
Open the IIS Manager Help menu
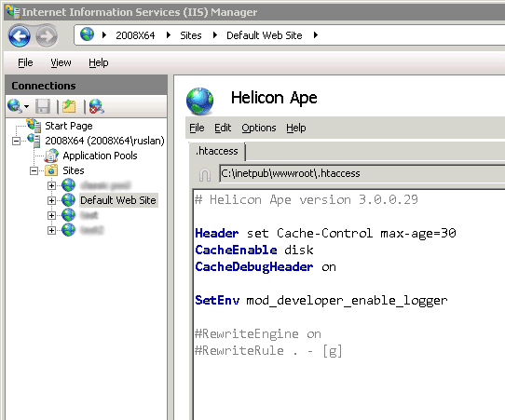tap(98, 62)
